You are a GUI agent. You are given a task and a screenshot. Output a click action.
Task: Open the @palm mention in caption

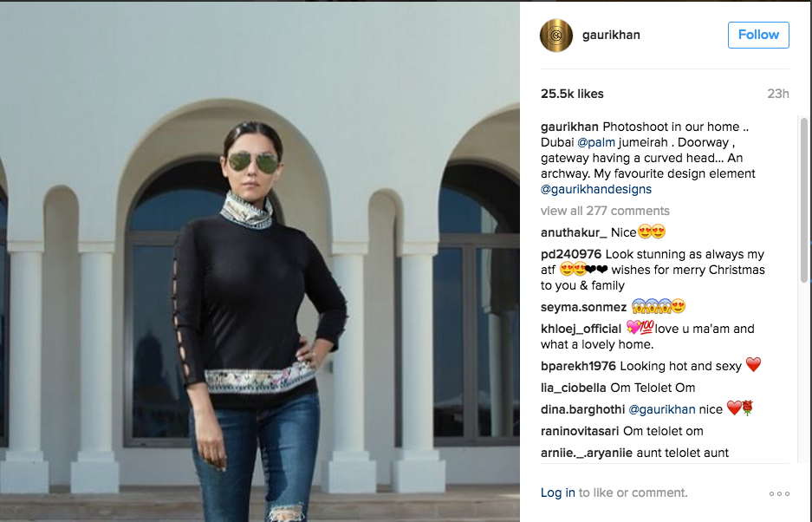tap(596, 142)
